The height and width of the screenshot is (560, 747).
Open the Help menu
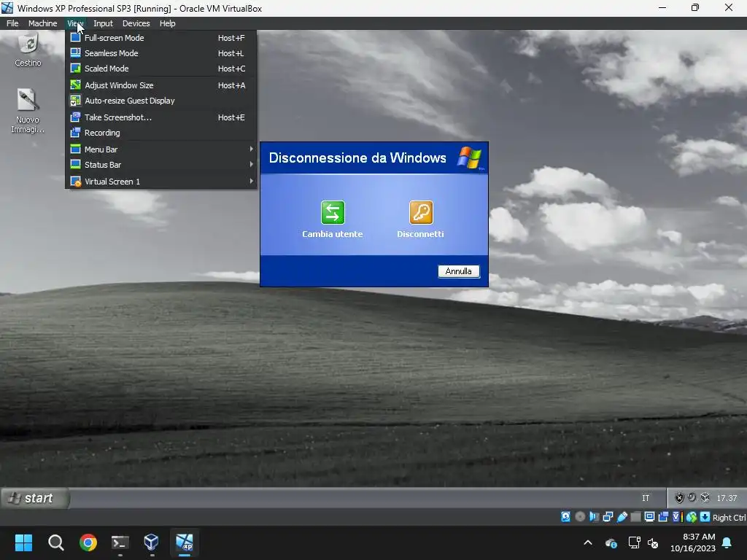click(167, 23)
